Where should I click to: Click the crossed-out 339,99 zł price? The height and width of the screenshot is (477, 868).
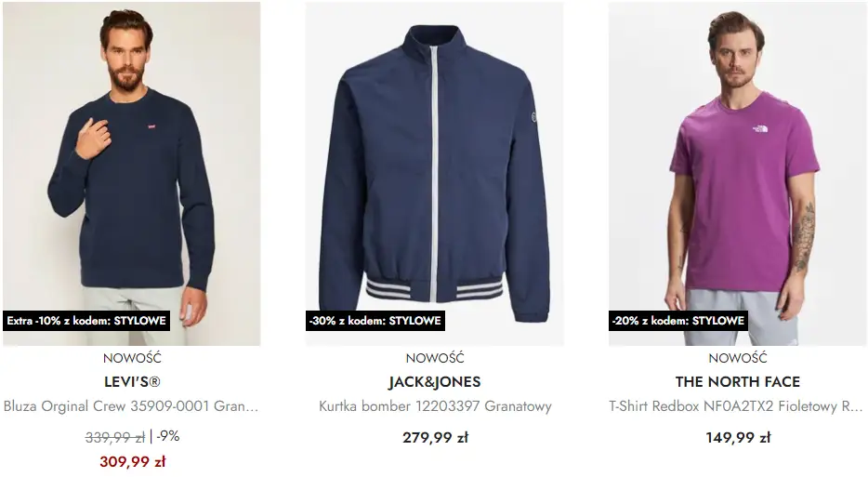tap(115, 438)
